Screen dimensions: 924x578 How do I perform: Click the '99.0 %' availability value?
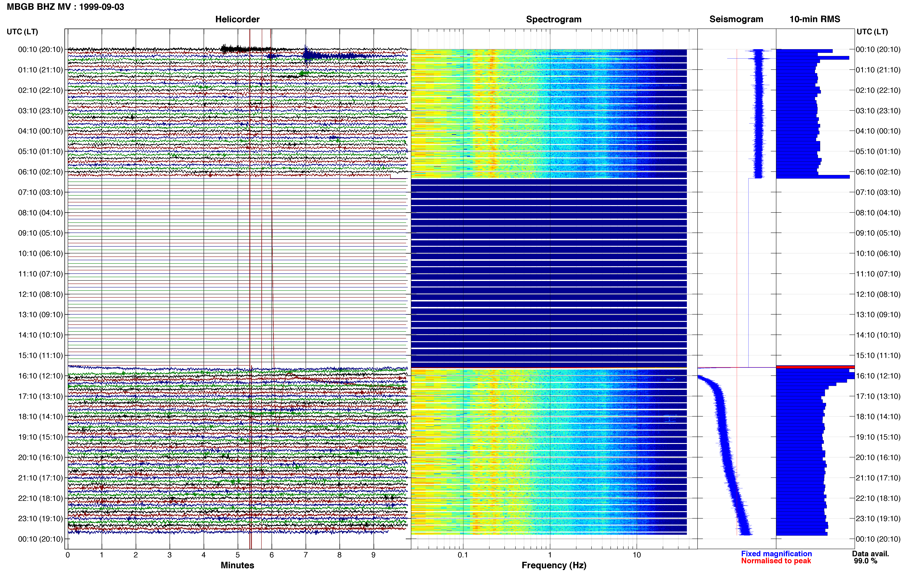coord(865,561)
